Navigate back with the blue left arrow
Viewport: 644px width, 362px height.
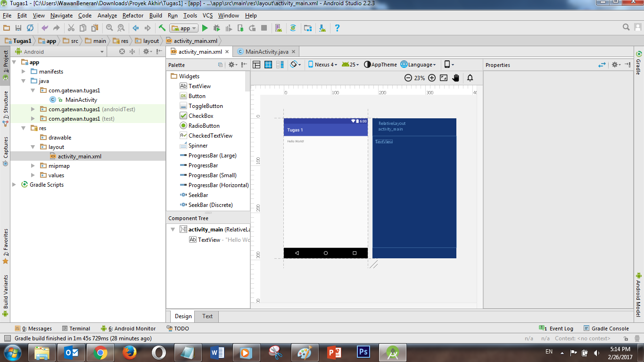pos(136,28)
